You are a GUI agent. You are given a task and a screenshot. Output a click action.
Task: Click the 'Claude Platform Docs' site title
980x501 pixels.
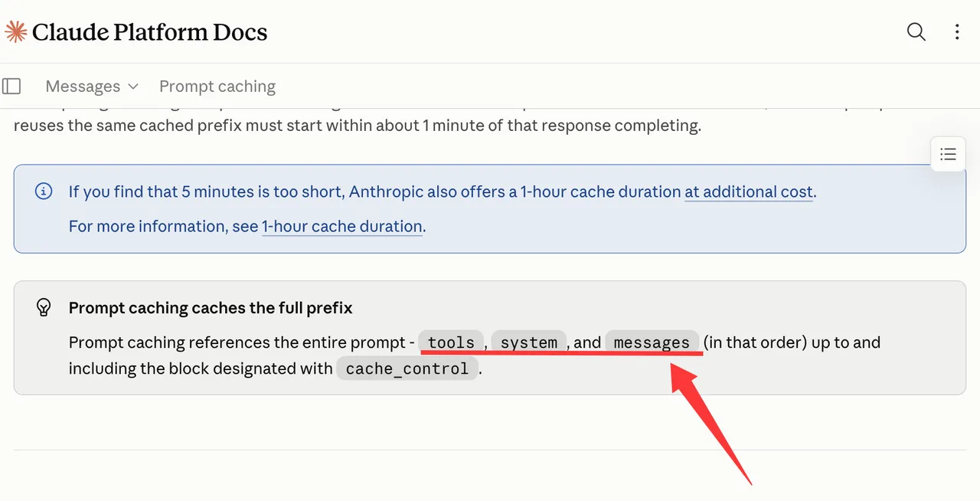pyautogui.click(x=150, y=32)
